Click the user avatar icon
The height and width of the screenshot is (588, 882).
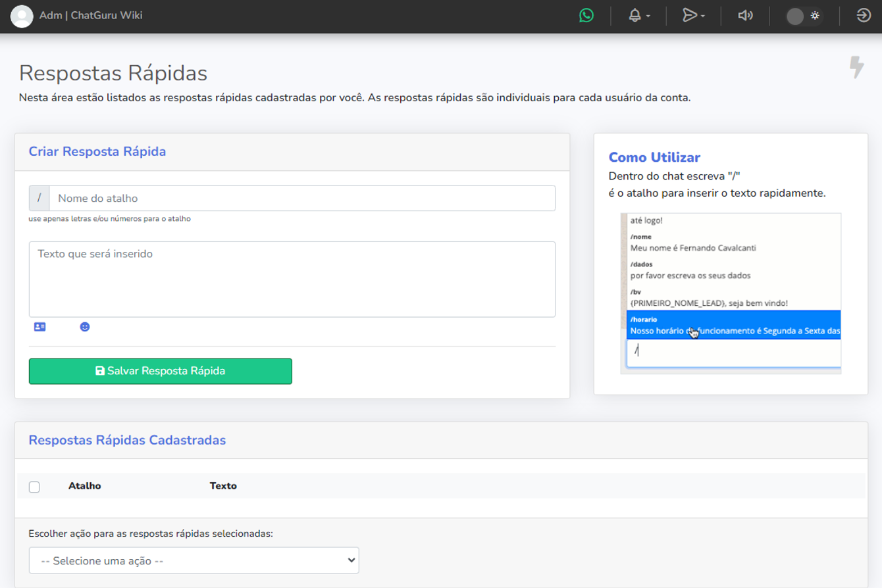coord(22,16)
